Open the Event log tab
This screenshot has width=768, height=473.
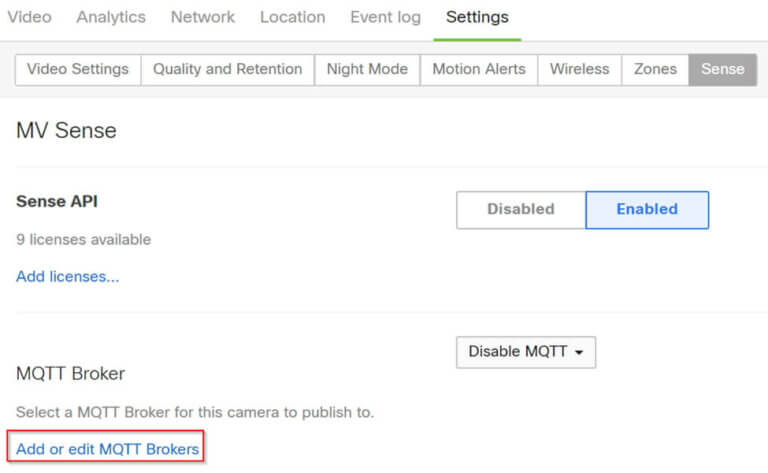point(385,17)
